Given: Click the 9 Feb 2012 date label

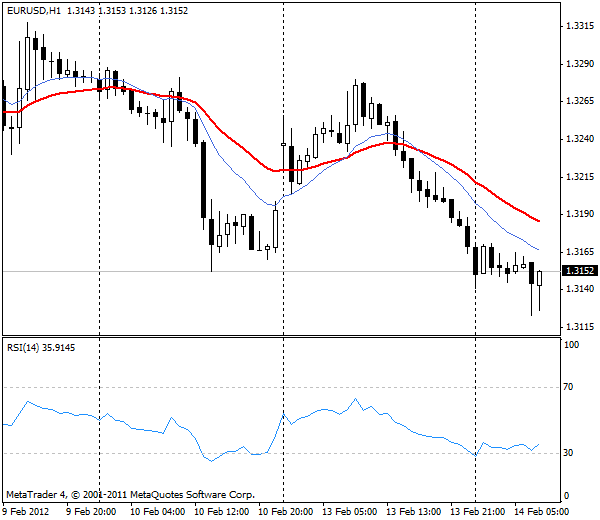Looking at the screenshot, I should (26, 512).
